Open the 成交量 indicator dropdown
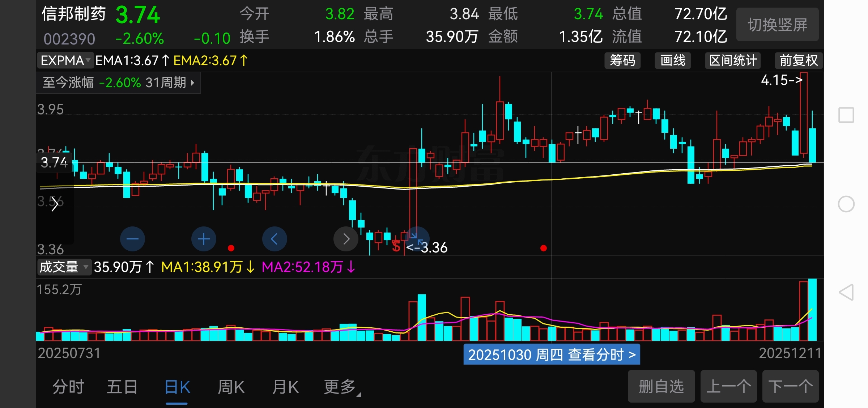Viewport: 868px width, 408px height. pyautogui.click(x=64, y=267)
